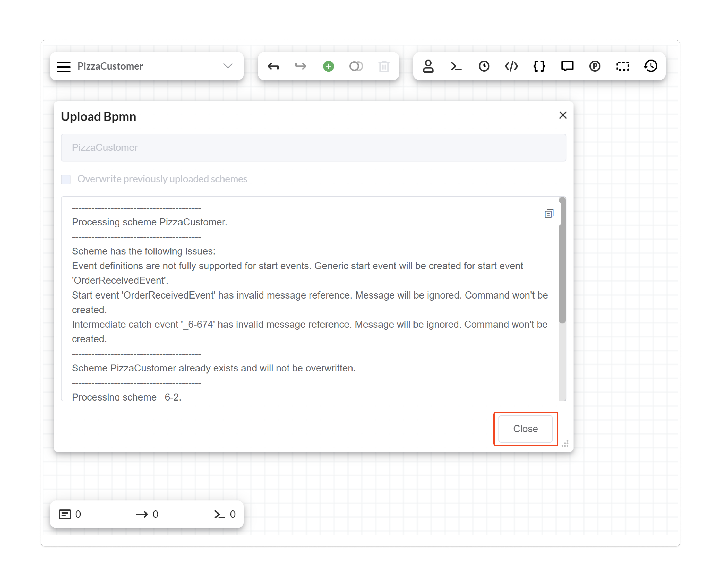Image resolution: width=721 pixels, height=588 pixels.
Task: Open the circled P process info icon
Action: click(x=595, y=66)
